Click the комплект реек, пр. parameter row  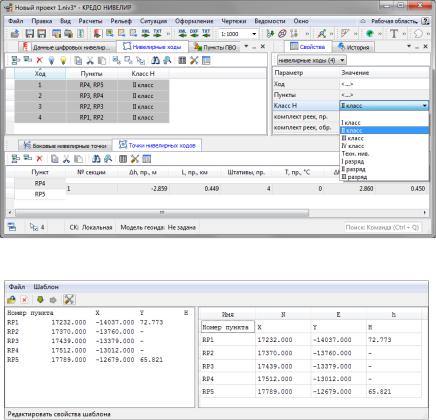[306, 117]
